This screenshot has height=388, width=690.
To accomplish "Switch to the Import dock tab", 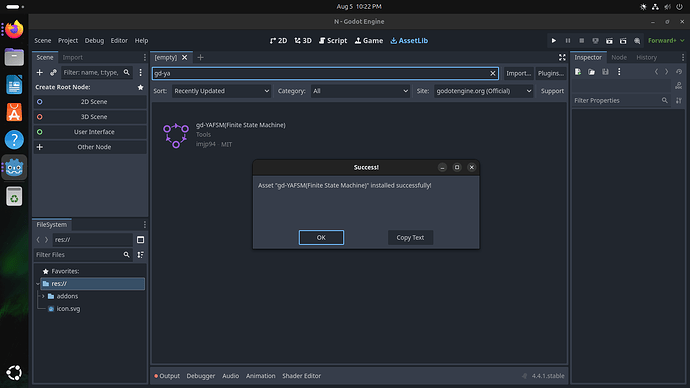I will click(73, 57).
